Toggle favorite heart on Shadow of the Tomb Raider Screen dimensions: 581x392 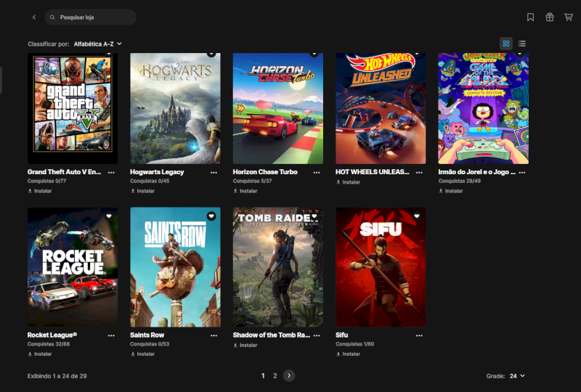coord(314,216)
